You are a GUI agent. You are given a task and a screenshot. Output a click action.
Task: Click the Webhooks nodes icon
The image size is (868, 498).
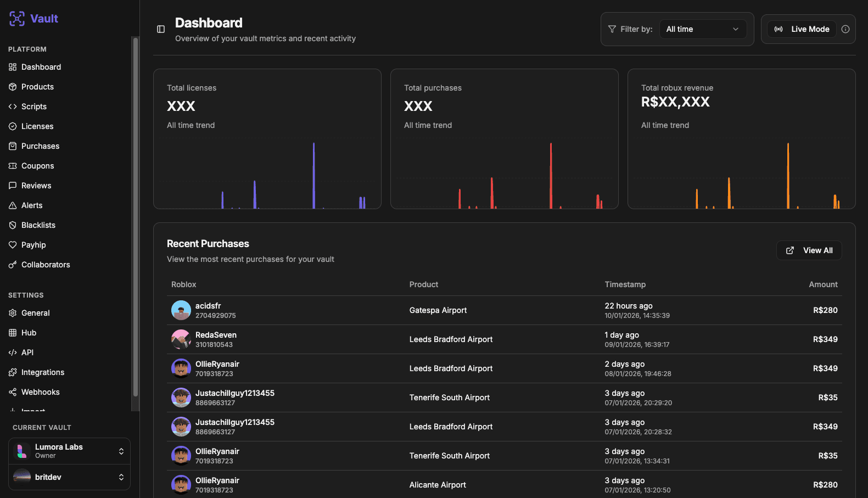(13, 392)
